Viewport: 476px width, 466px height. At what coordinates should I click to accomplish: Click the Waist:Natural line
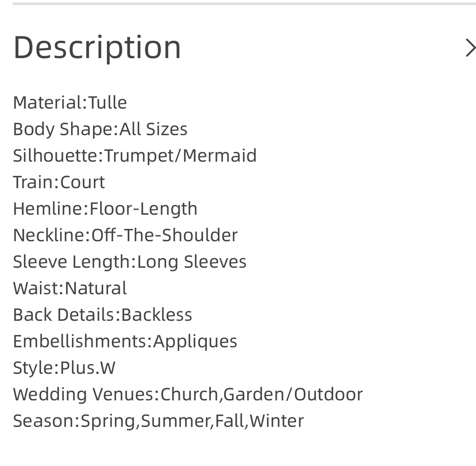70,288
